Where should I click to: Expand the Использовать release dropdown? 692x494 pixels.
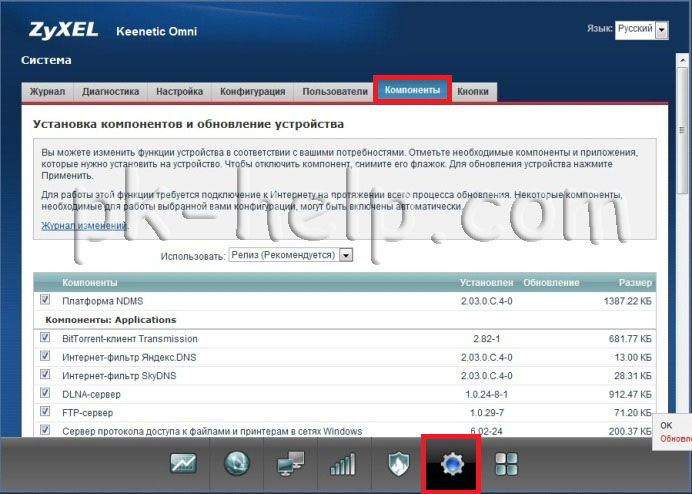tap(291, 256)
